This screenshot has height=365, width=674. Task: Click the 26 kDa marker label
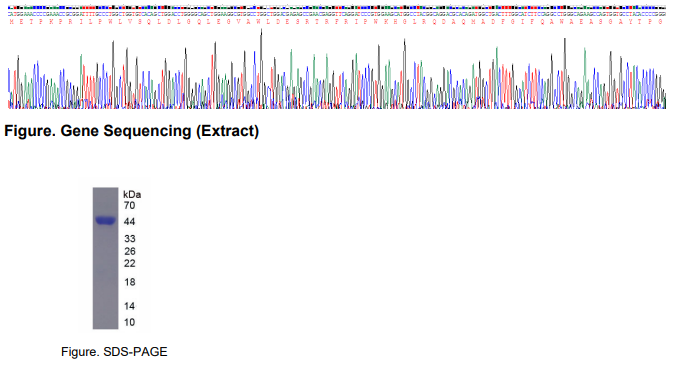129,252
